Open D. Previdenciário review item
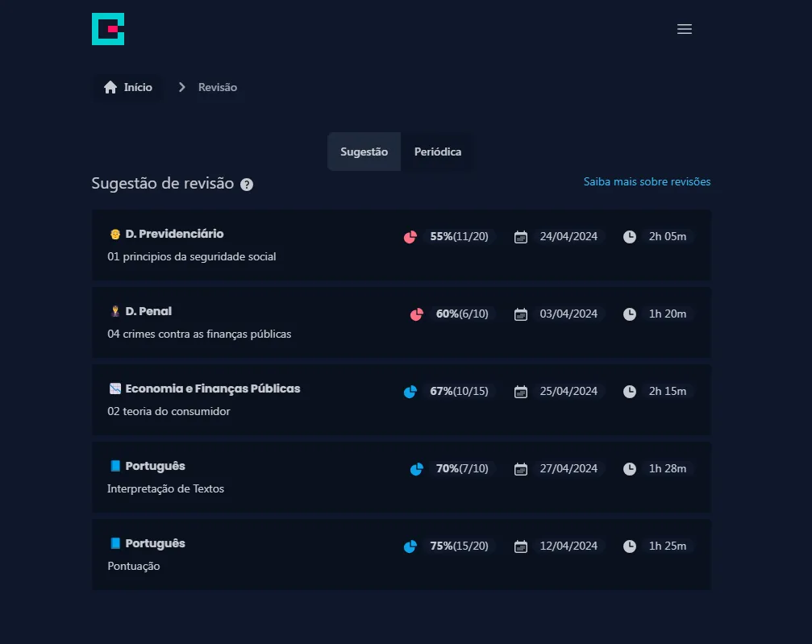 tap(402, 245)
